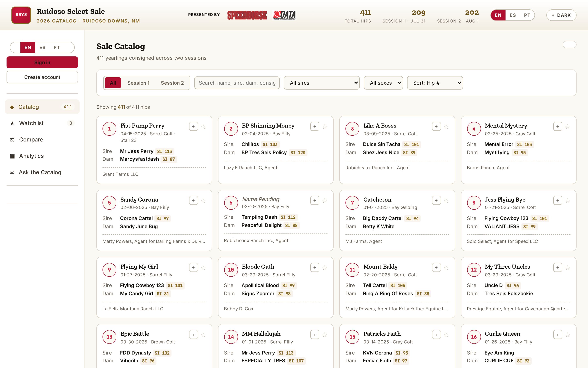This screenshot has height=368, width=588.
Task: Add BP Shinning Money to compare
Action: pyautogui.click(x=315, y=126)
